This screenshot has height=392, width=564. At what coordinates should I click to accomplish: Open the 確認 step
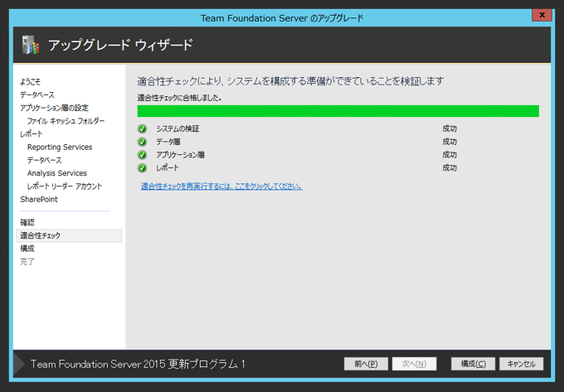tap(27, 222)
